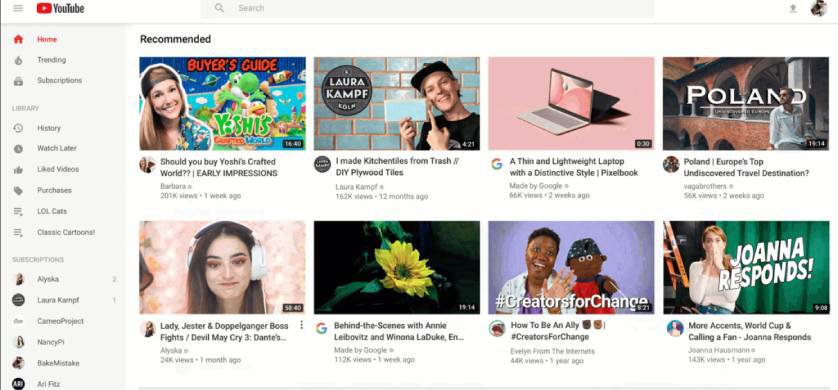Click the Liked Videos thumbs-up icon

(18, 169)
